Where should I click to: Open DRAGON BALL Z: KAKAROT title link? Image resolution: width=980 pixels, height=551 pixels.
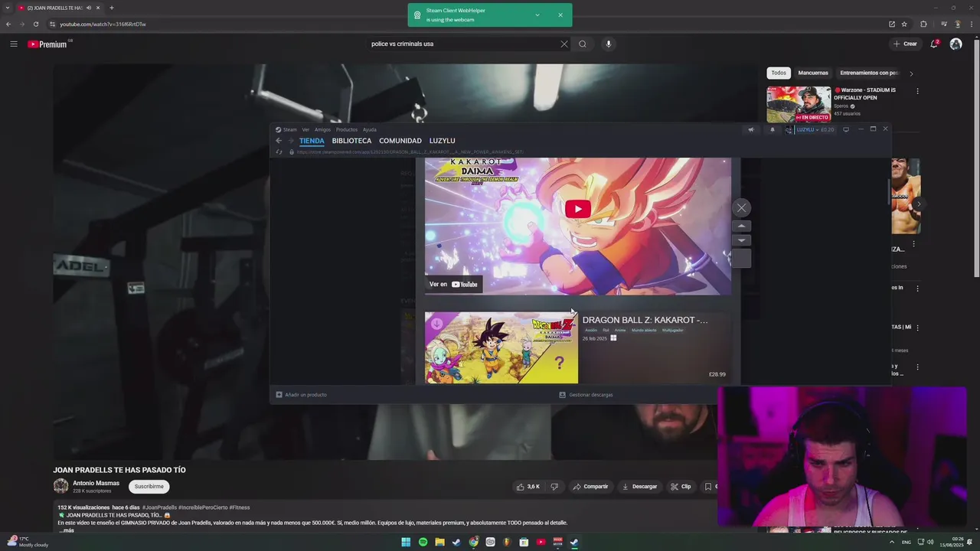pos(645,320)
